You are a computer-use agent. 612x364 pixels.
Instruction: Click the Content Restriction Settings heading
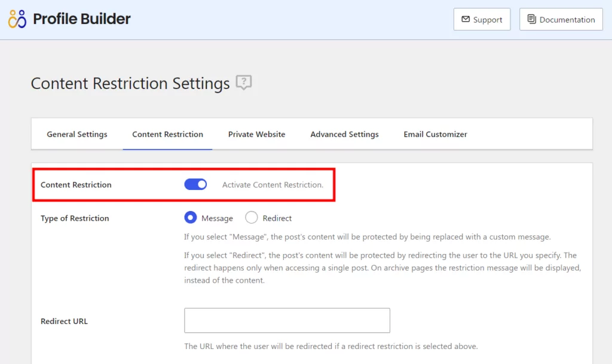(x=130, y=84)
